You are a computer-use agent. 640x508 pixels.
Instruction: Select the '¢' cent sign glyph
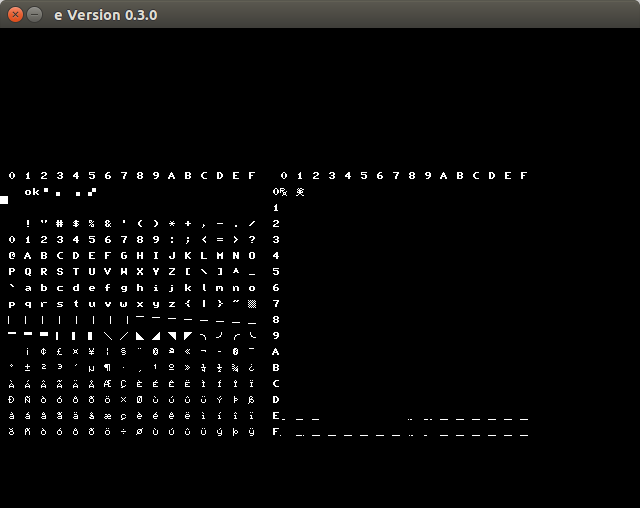coord(44,352)
